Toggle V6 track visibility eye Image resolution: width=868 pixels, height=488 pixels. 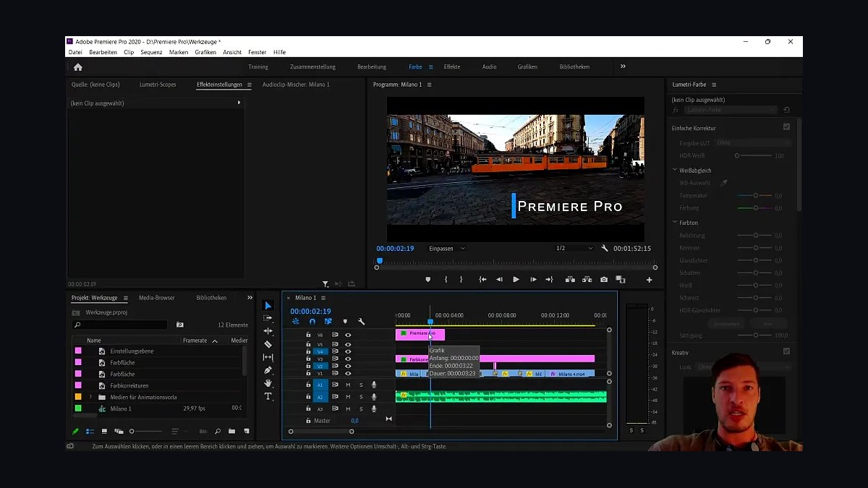click(348, 335)
